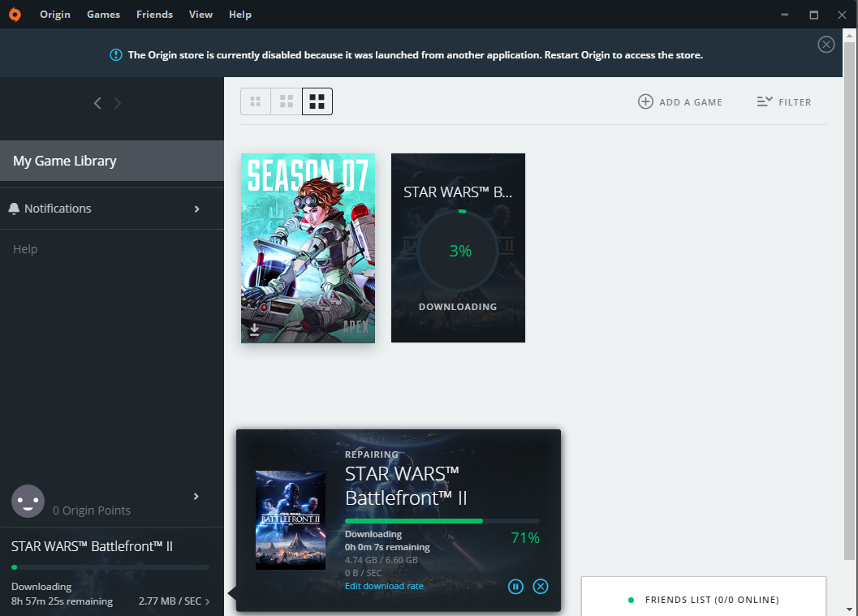Click the Battlefront II box art thumbnail
This screenshot has height=616, width=858.
point(291,520)
